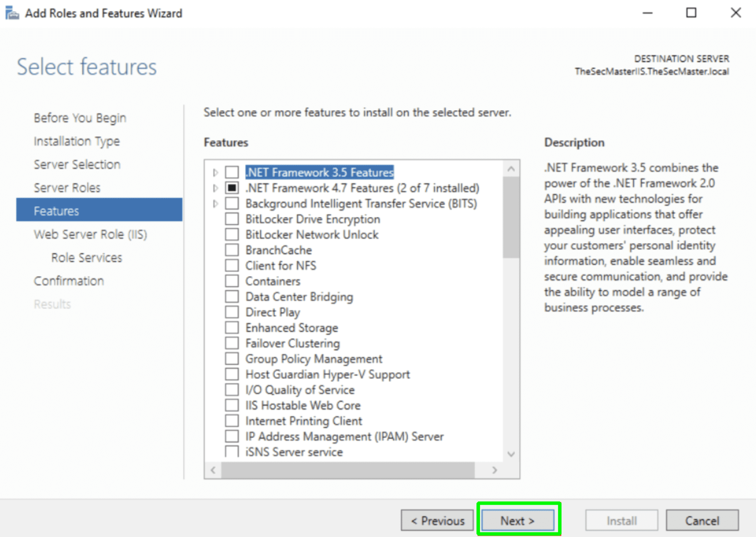The image size is (756, 537).
Task: Go to Server Roles step in sidebar
Action: pyautogui.click(x=67, y=188)
